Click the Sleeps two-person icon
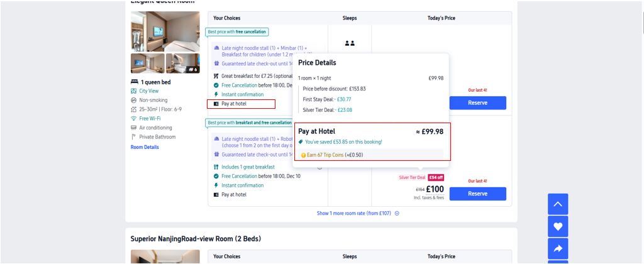 tap(350, 43)
